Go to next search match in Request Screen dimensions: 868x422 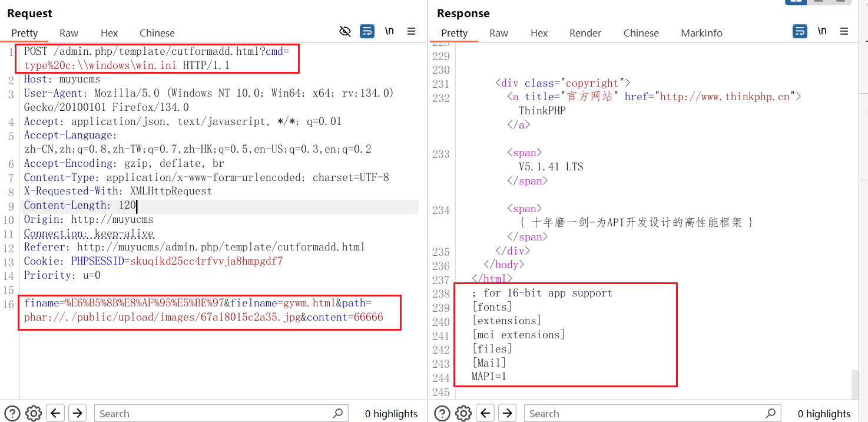(78, 413)
